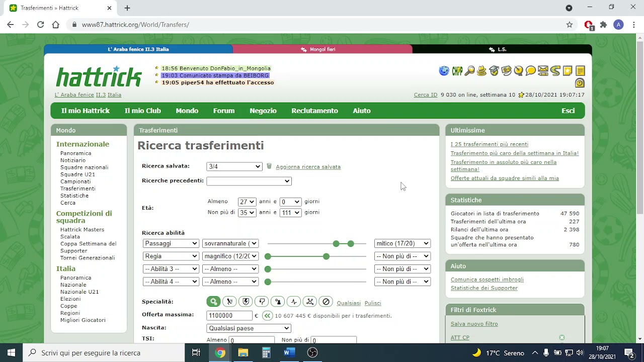Click the Offerta massima input field
This screenshot has height=362, width=644.
229,316
